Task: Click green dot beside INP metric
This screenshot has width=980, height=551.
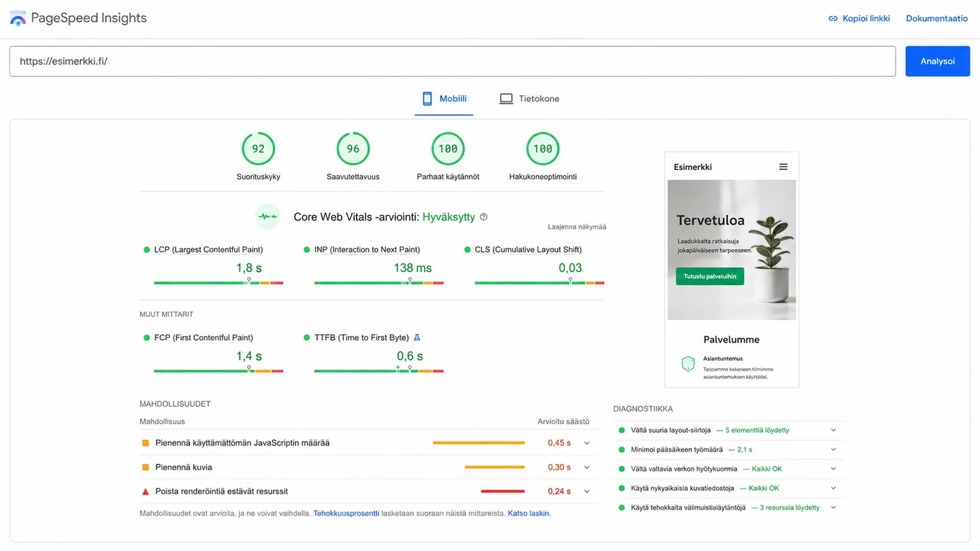Action: click(307, 250)
